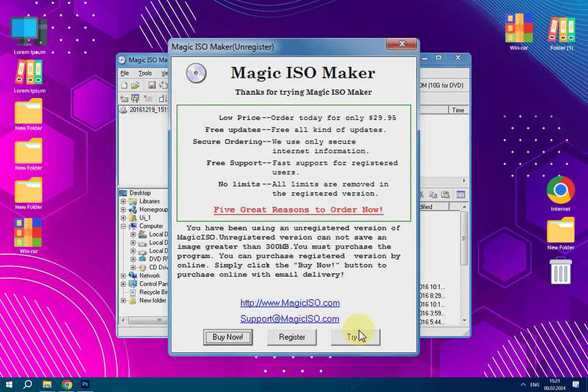Open the Recycle Bin trash can desktop icon

[x=560, y=271]
